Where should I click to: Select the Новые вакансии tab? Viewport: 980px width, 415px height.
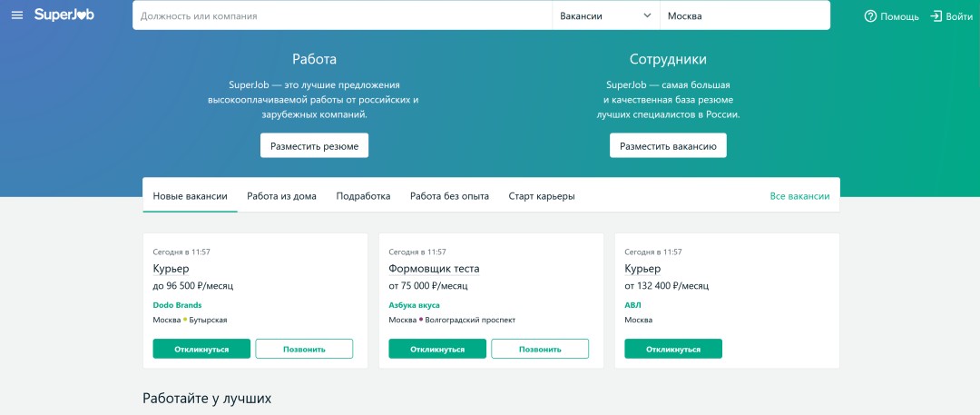[x=190, y=196]
